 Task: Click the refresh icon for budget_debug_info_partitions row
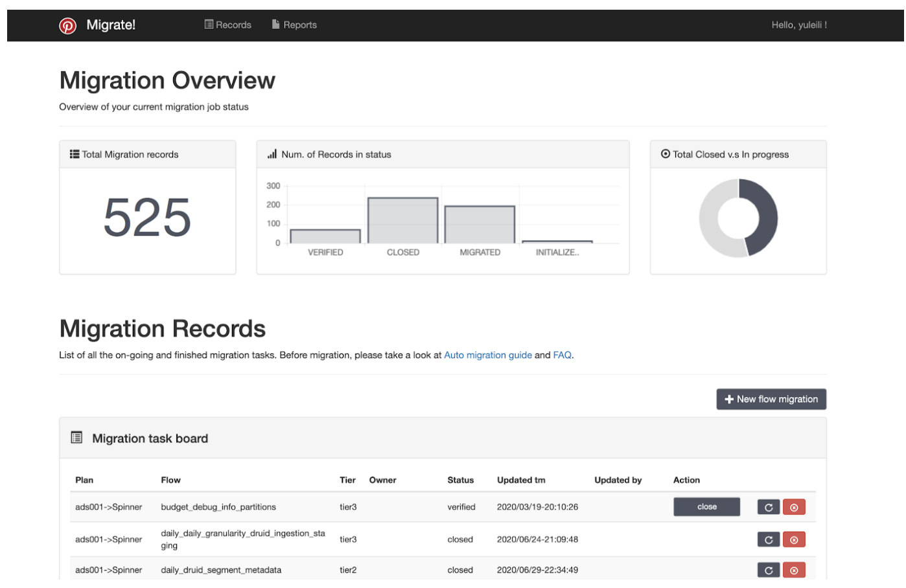tap(768, 507)
